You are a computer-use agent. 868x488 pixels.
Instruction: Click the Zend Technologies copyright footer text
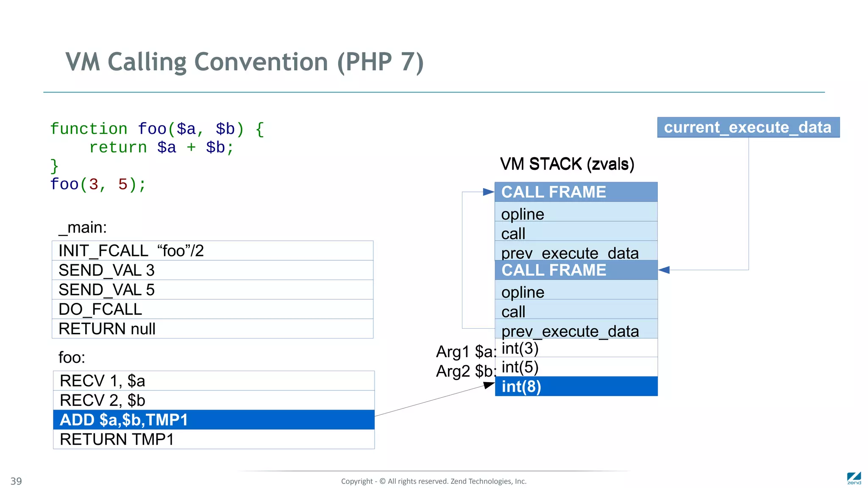pyautogui.click(x=434, y=481)
